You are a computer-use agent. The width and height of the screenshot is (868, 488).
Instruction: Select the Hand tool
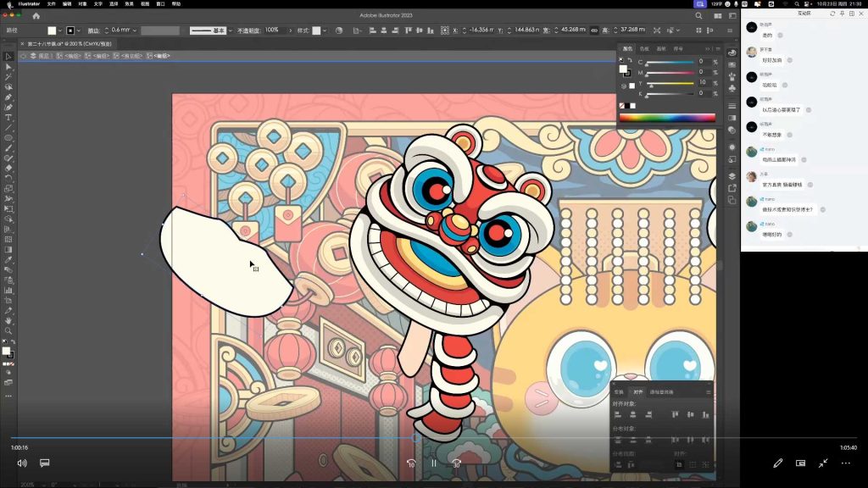point(8,321)
